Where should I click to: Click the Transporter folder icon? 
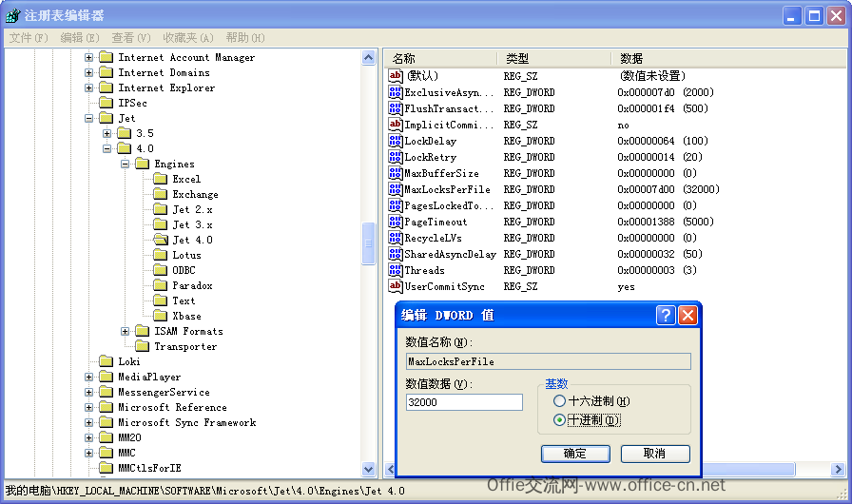(x=143, y=346)
